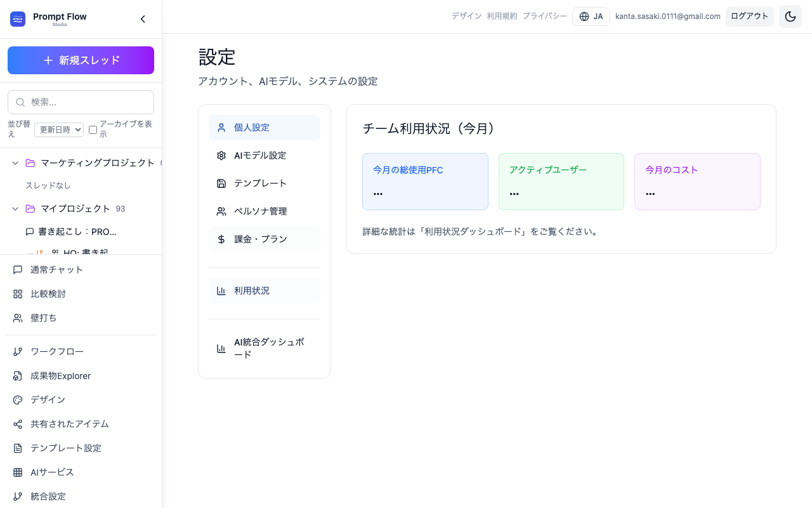Click the プライバシー header link
Screen dimensions: 812x508
point(544,17)
